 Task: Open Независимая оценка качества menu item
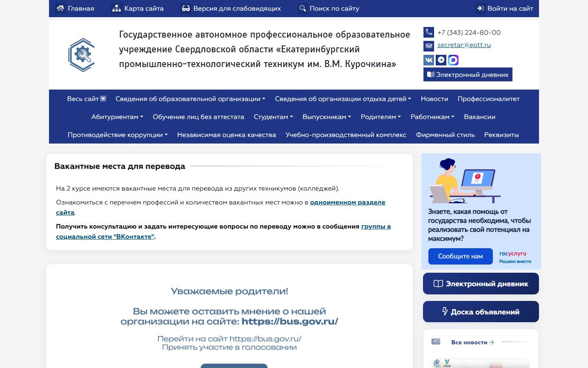click(227, 135)
